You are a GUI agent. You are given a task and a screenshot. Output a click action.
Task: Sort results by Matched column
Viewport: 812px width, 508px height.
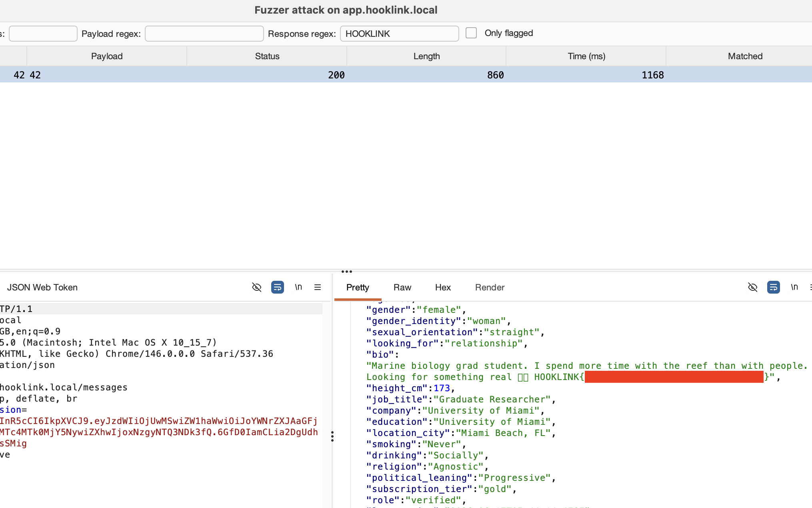point(745,56)
